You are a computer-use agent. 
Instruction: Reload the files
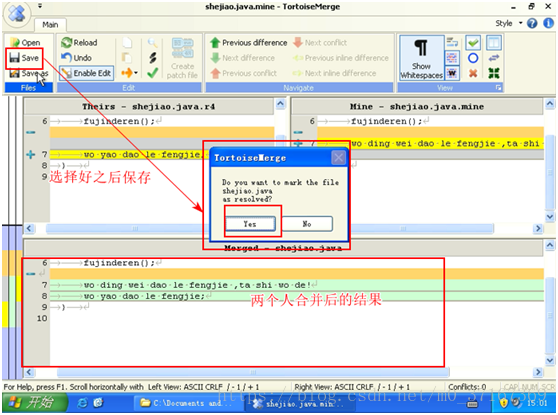[79, 43]
